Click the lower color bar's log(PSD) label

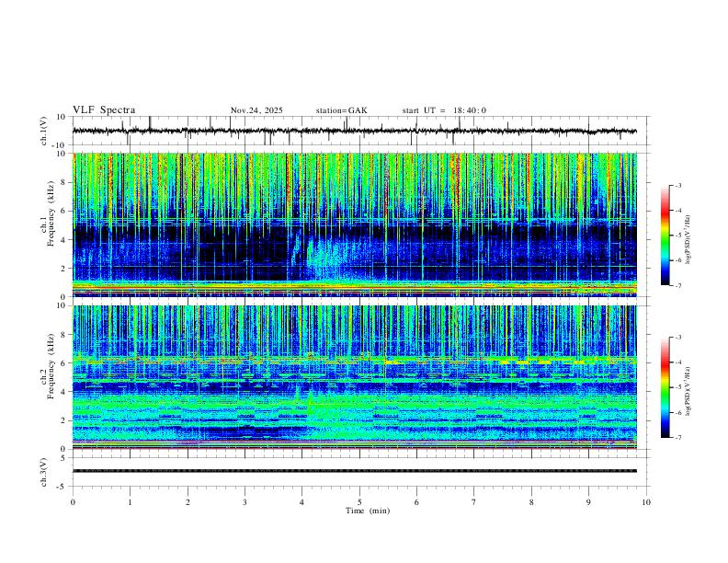688,391
